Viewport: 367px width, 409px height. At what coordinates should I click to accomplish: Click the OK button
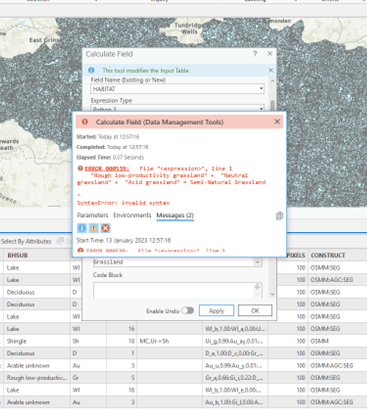pyautogui.click(x=255, y=311)
